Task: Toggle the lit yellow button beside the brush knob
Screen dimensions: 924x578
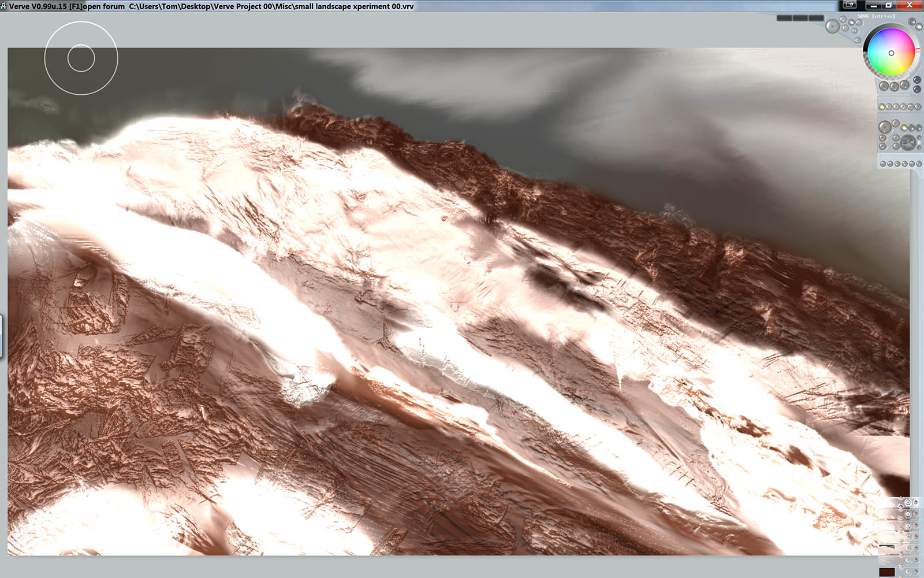Action: pos(904,128)
